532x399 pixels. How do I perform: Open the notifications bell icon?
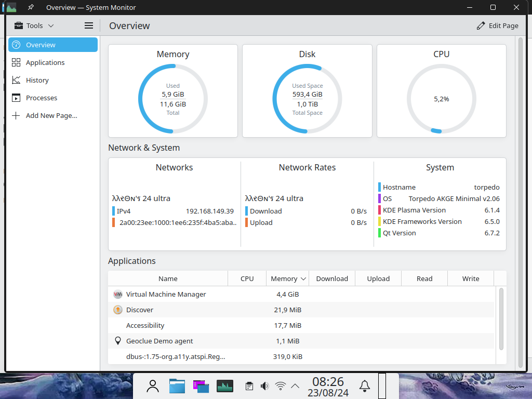tap(365, 386)
